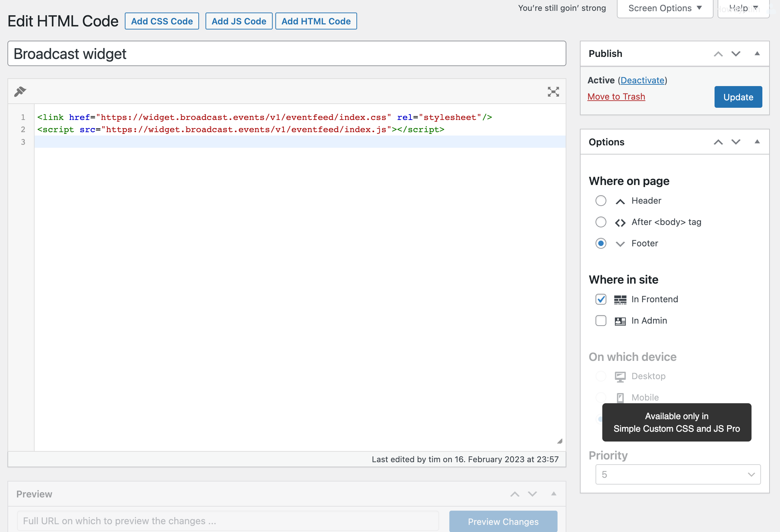The image size is (780, 532).
Task: Click the Footer option label
Action: pyautogui.click(x=645, y=243)
